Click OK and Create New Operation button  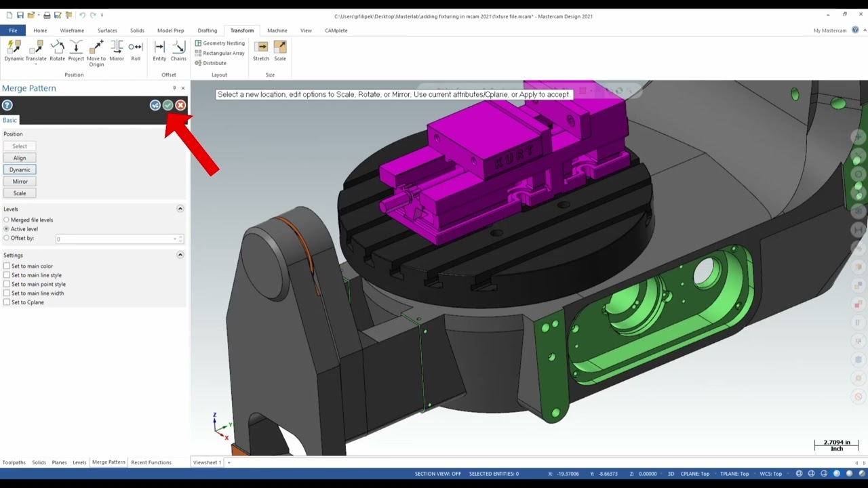(x=155, y=105)
